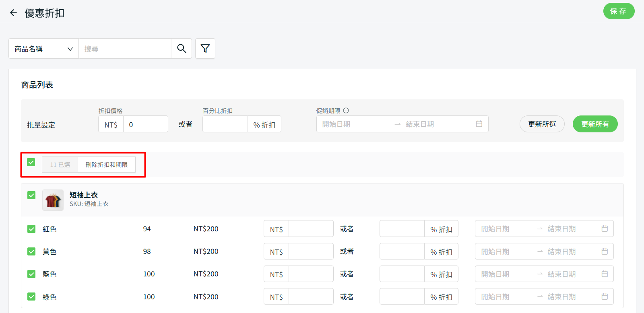Screen dimensions: 644x313
Task: Click the 刪除折扣和期限 button
Action: click(107, 165)
